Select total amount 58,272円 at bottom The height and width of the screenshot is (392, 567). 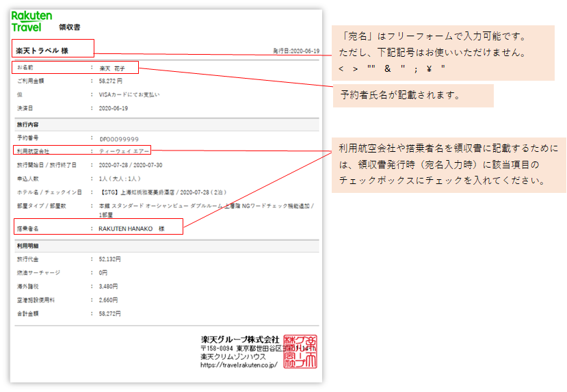point(110,313)
